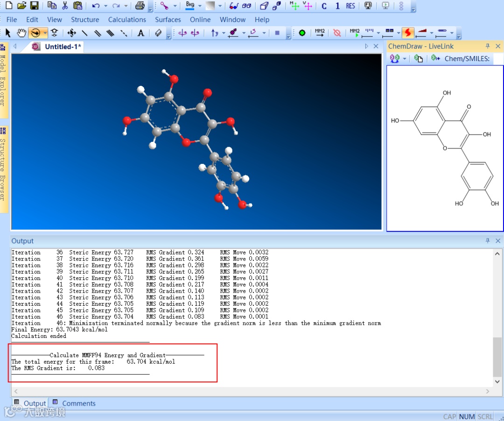Open the Bkg color dropdown arrow

(200, 6)
